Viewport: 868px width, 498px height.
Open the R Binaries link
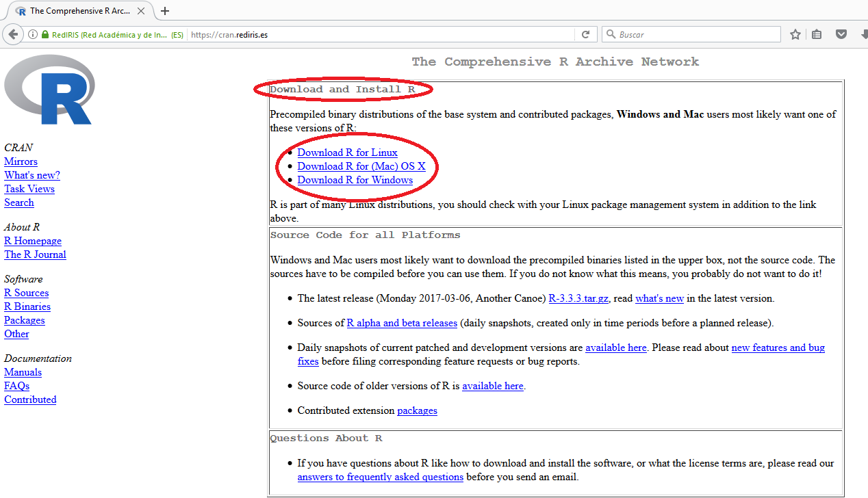27,306
